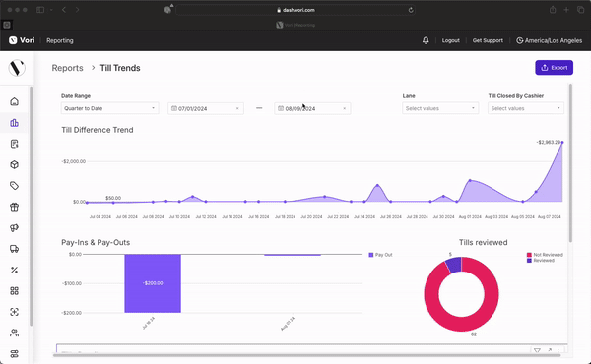Click the purple Reviewed donut segment
The width and height of the screenshot is (591, 364).
(x=454, y=265)
